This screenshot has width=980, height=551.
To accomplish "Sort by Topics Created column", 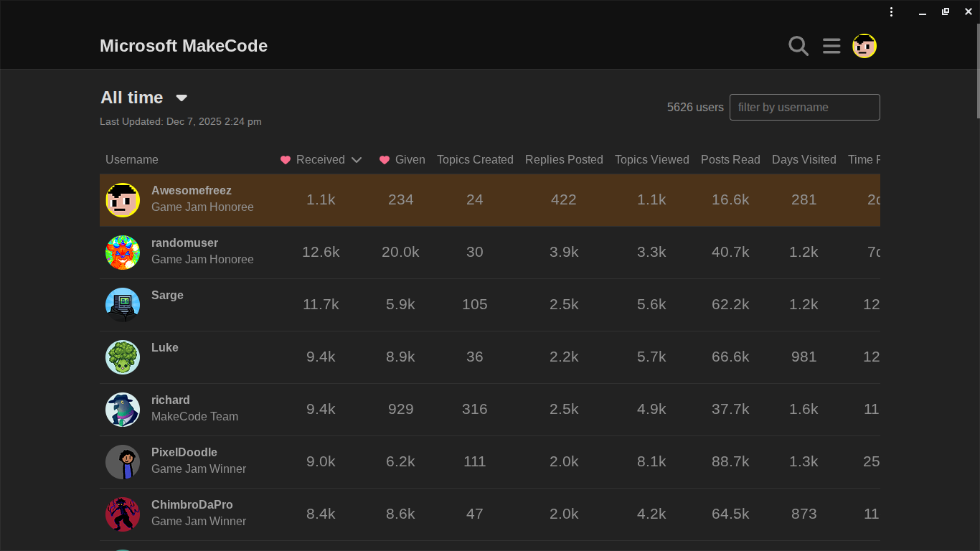I will pos(475,160).
